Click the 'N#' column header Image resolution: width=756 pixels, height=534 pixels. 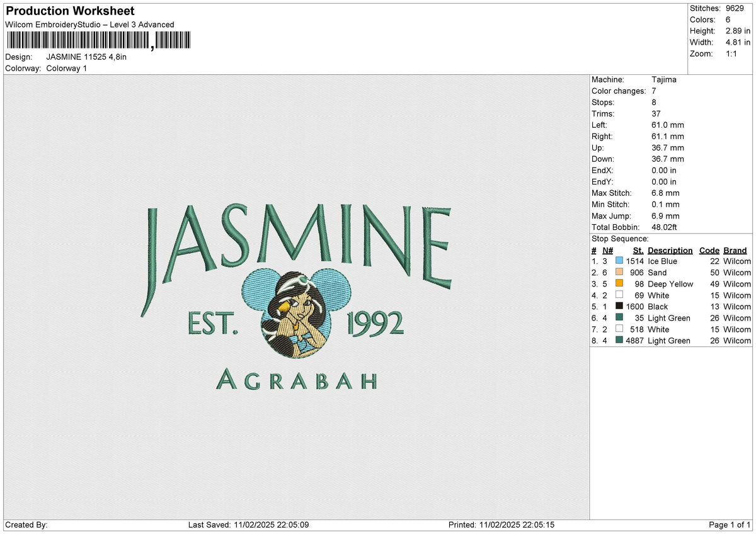607,251
